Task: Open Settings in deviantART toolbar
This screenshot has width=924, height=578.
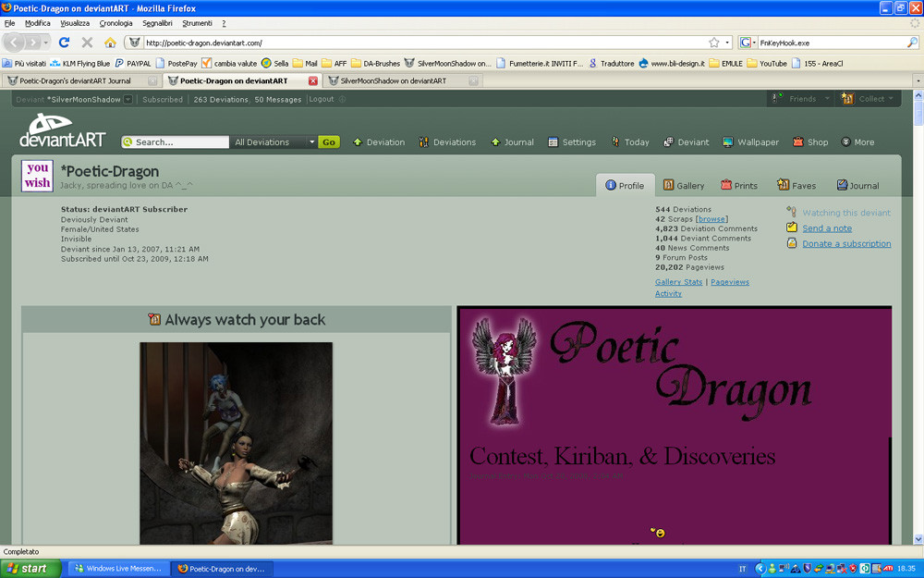Action: point(572,142)
